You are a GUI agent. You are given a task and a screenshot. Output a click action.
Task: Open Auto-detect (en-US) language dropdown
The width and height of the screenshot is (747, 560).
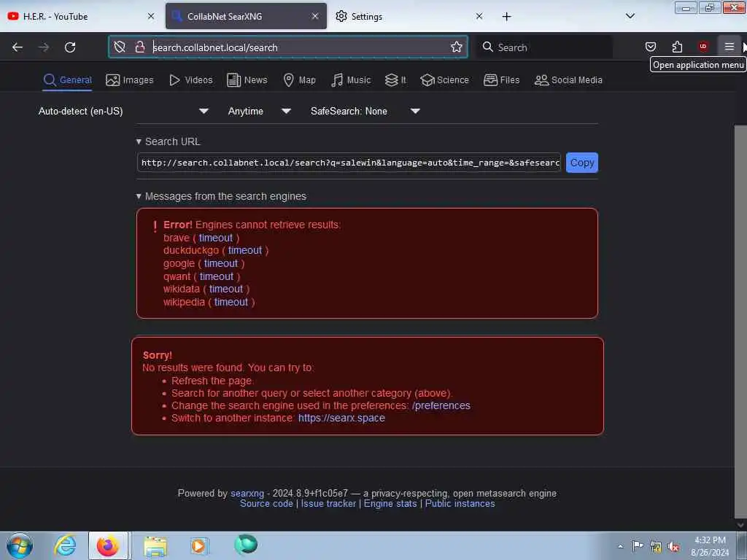click(x=123, y=111)
